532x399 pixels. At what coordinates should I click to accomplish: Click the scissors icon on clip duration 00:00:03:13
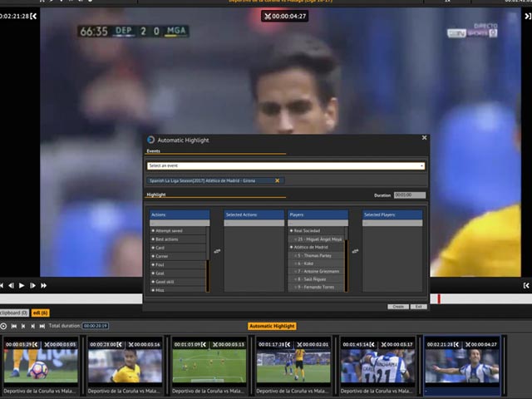click(215, 344)
